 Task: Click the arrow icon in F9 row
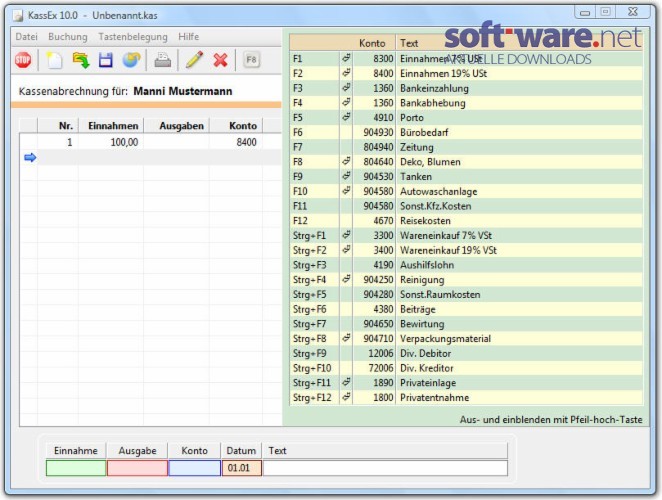[x=346, y=176]
